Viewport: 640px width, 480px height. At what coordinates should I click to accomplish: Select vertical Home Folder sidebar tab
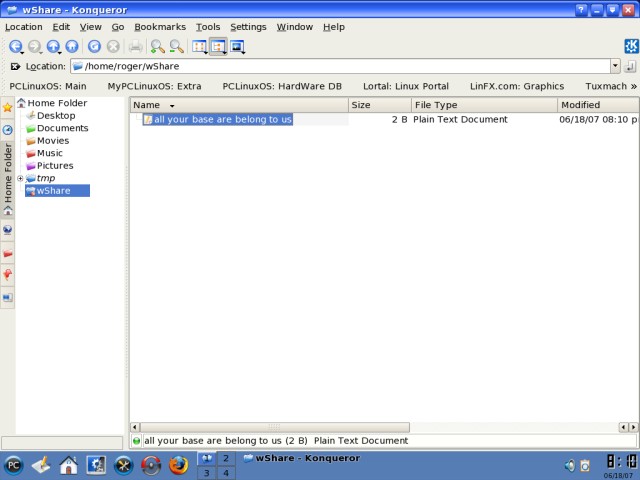[x=7, y=179]
